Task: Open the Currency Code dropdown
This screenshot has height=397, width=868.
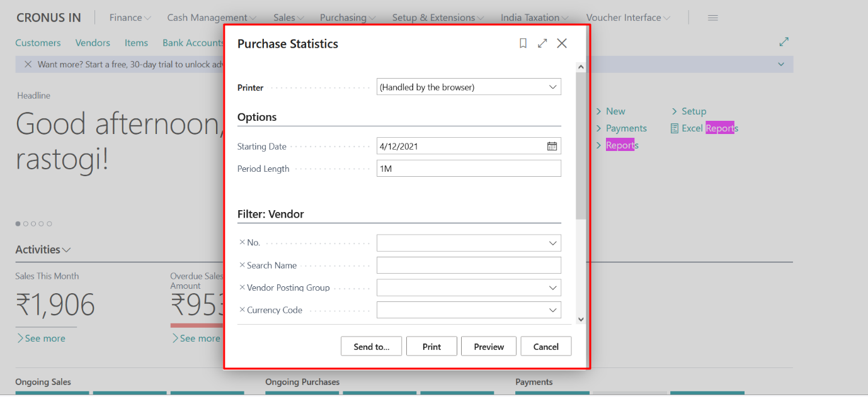Action: (x=552, y=310)
